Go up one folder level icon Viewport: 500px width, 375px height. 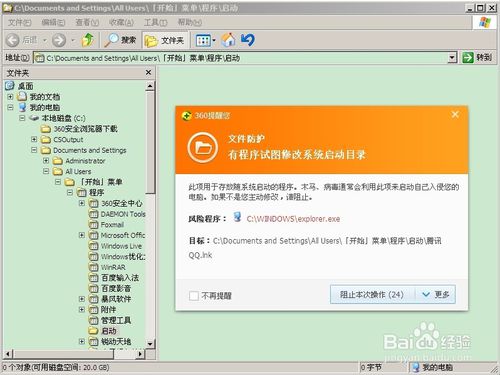click(x=88, y=40)
